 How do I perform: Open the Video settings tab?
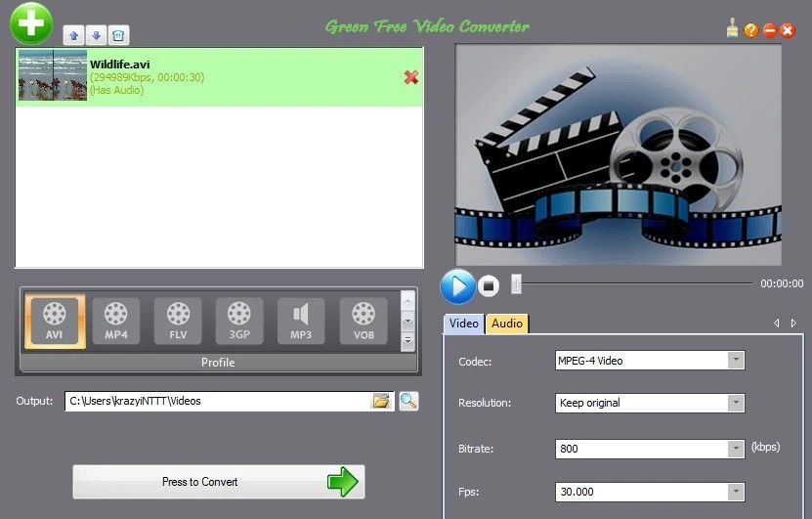[464, 324]
